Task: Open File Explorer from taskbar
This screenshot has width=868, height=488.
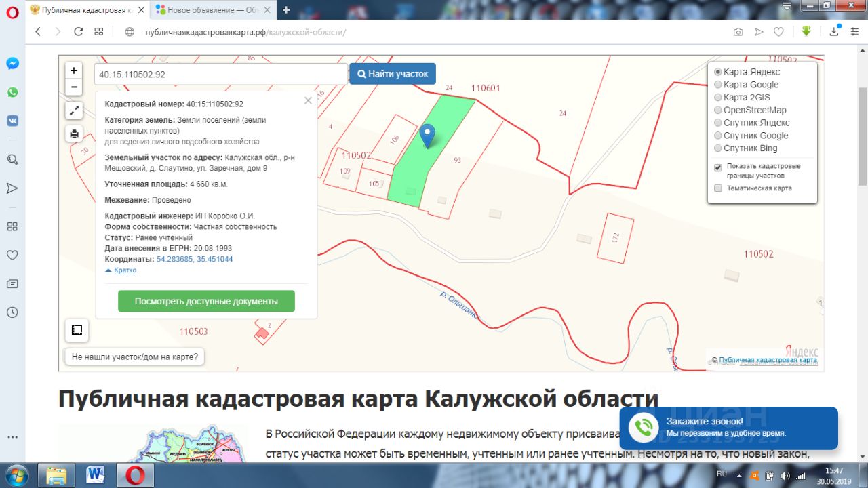Action: click(x=56, y=475)
